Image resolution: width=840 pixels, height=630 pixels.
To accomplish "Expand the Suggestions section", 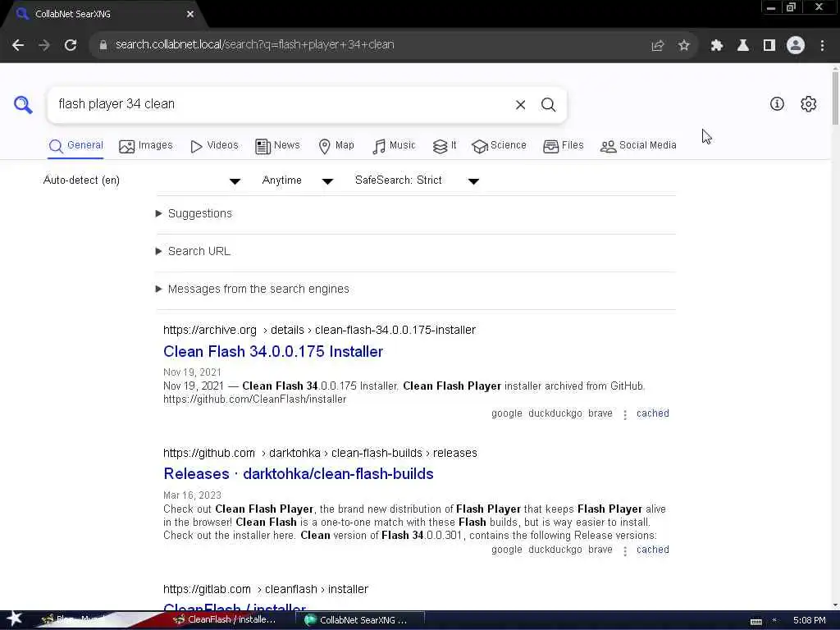I will click(194, 214).
